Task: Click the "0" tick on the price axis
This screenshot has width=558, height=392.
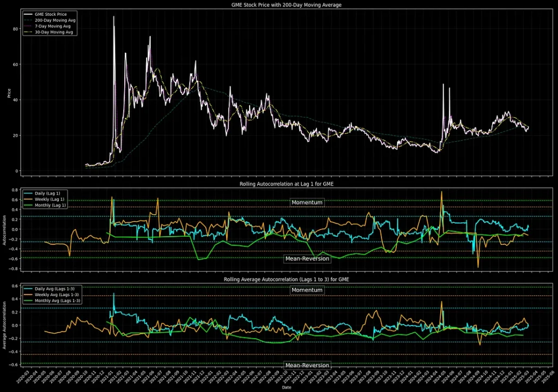Action: pos(17,171)
